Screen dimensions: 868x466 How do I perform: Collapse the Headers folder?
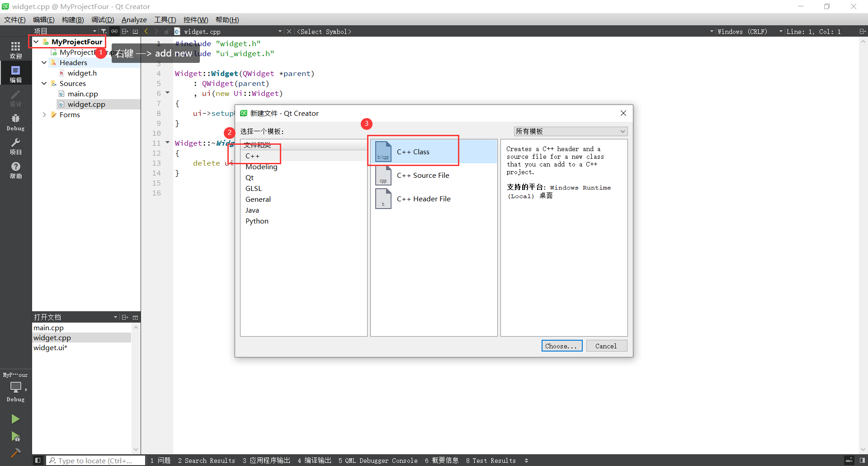pos(44,62)
